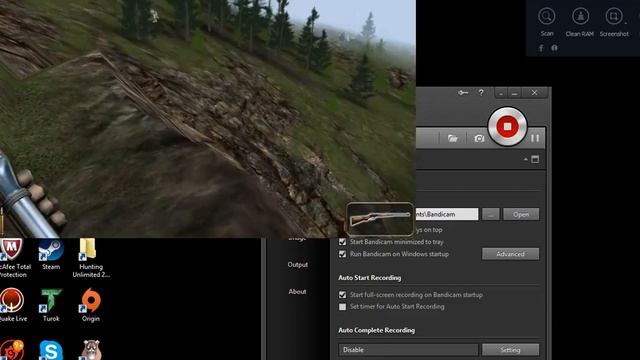
Task: Click the Disable auto complete status field
Action: 408,350
